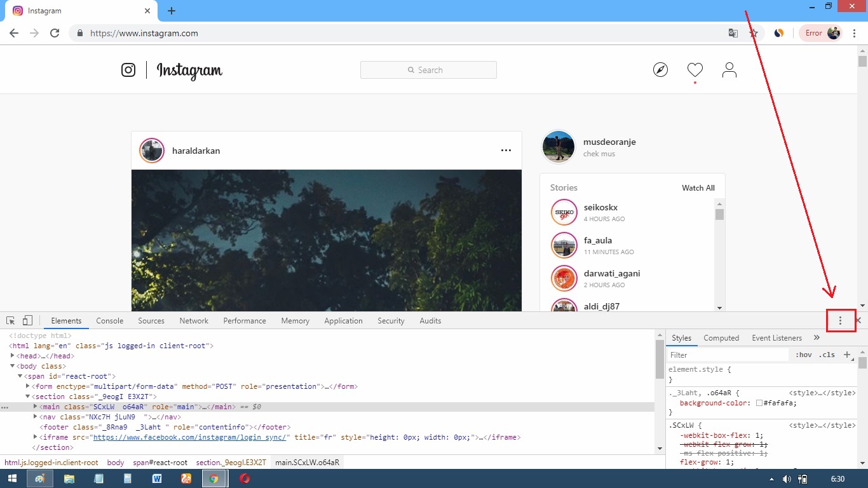
Task: Open the haraldarkan username link
Action: click(196, 151)
